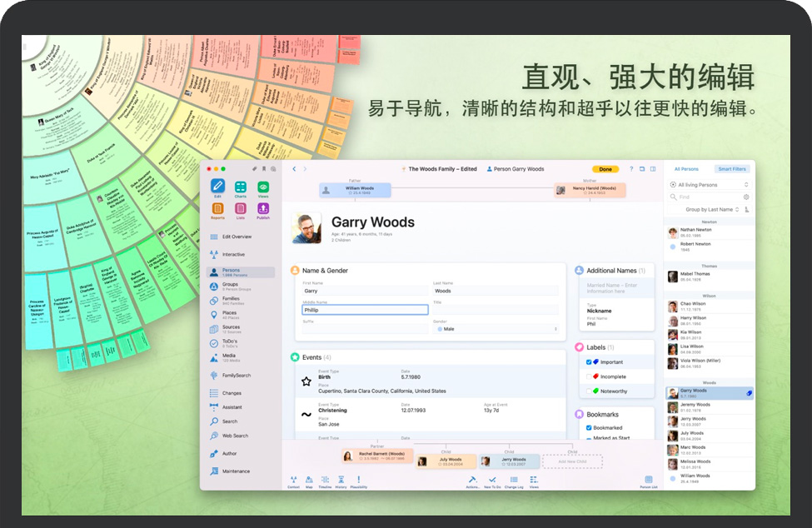812x528 pixels.
Task: Uncheck the Important label checkbox
Action: [x=589, y=362]
